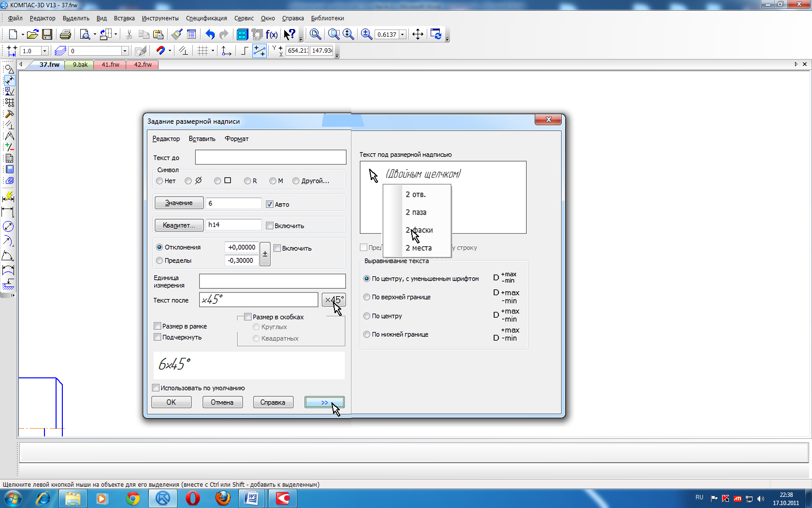Check 'Использовать по умолчанию' checkbox

point(156,388)
